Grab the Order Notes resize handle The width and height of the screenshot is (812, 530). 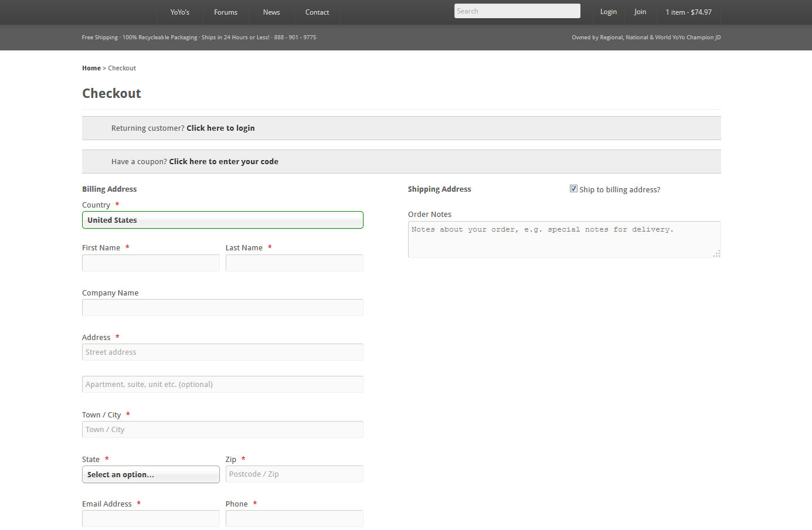point(716,254)
